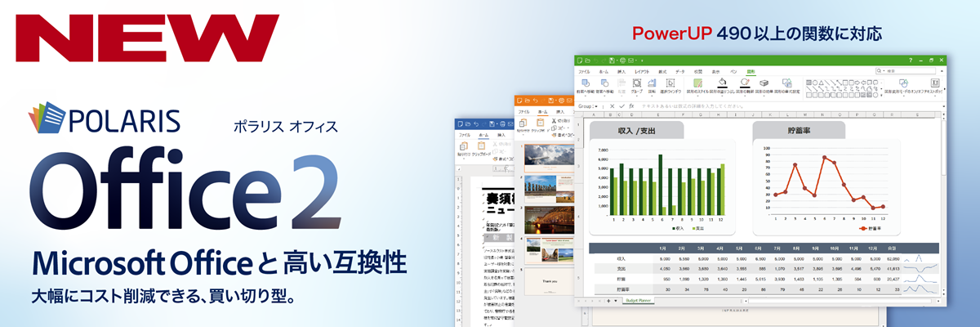Expand the Group name box dropdown
Image resolution: width=980 pixels, height=327 pixels.
click(x=596, y=106)
